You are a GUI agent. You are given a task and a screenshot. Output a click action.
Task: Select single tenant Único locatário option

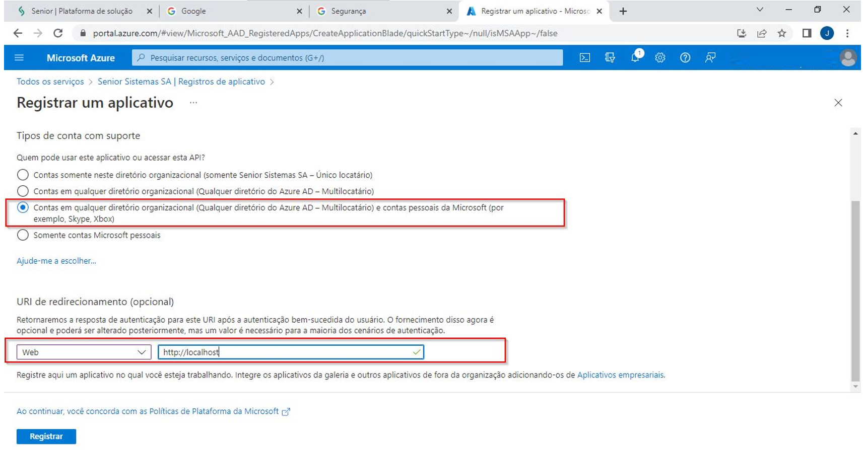[x=23, y=175]
